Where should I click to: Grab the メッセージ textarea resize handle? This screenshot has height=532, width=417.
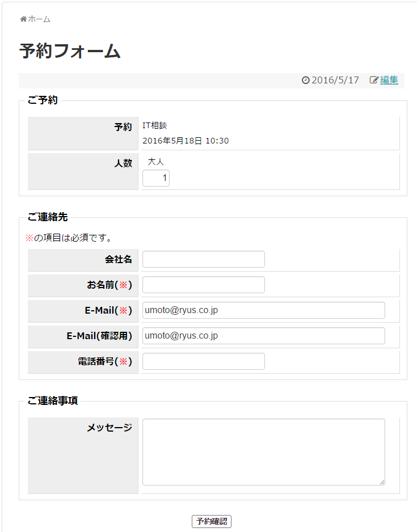[382, 482]
